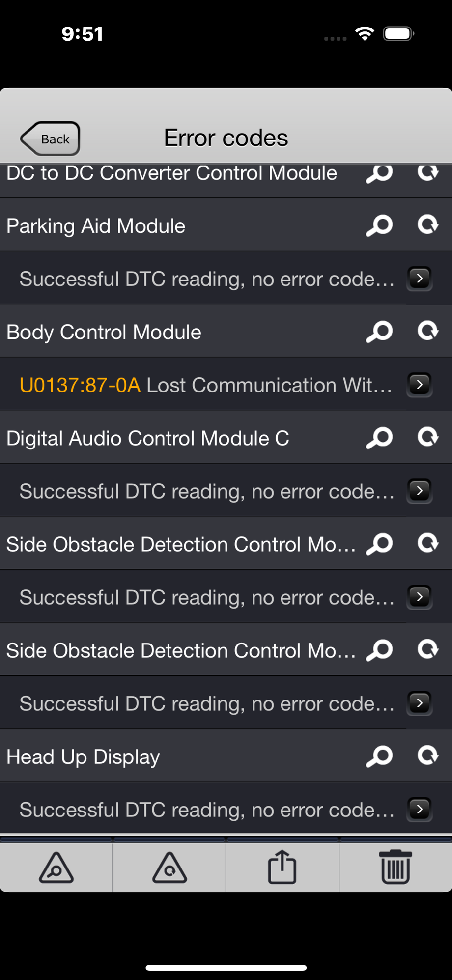
Task: Select U0137:87-0A Lost Communication entry
Action: tap(205, 385)
